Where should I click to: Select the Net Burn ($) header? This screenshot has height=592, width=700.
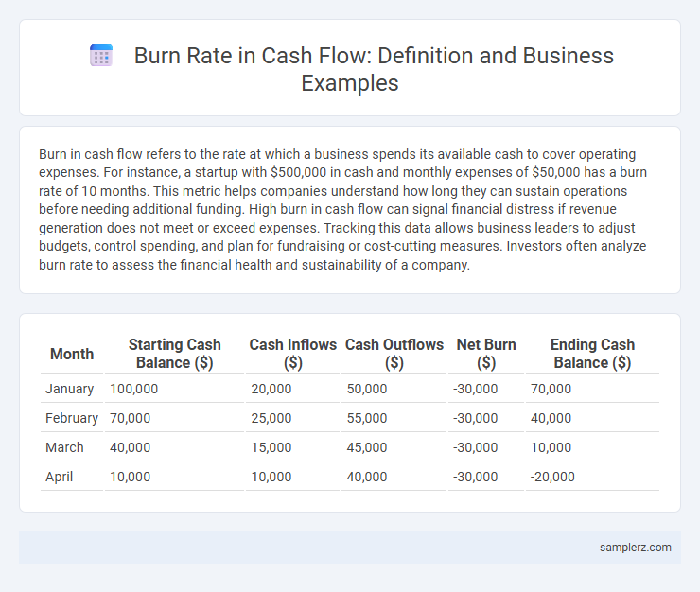click(486, 354)
